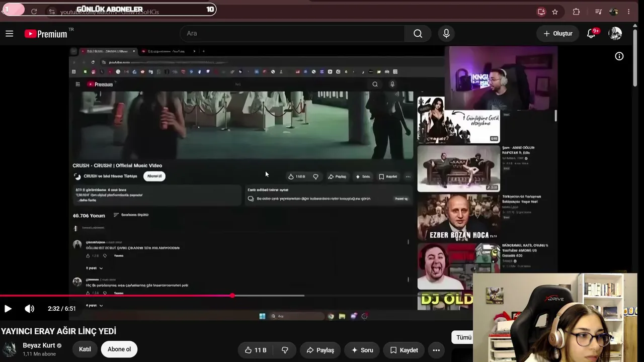The width and height of the screenshot is (644, 362).
Task: Click the red screen-record icon in the address bar
Action: click(541, 12)
